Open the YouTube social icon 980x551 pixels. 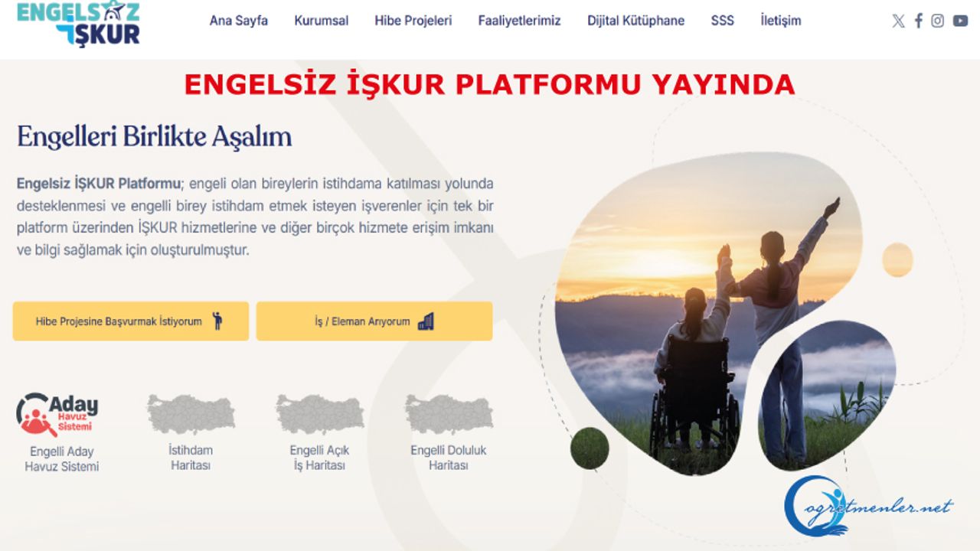(960, 21)
